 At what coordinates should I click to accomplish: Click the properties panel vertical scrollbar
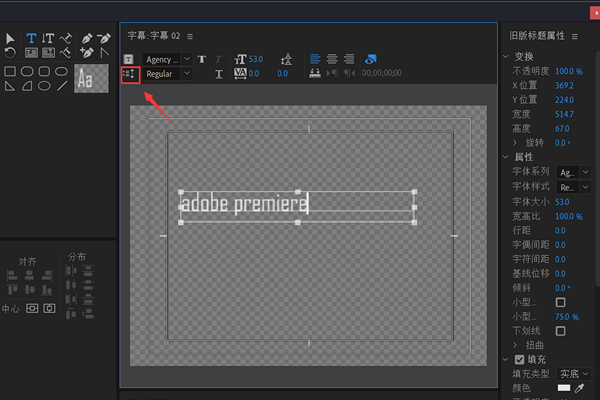tap(598, 168)
